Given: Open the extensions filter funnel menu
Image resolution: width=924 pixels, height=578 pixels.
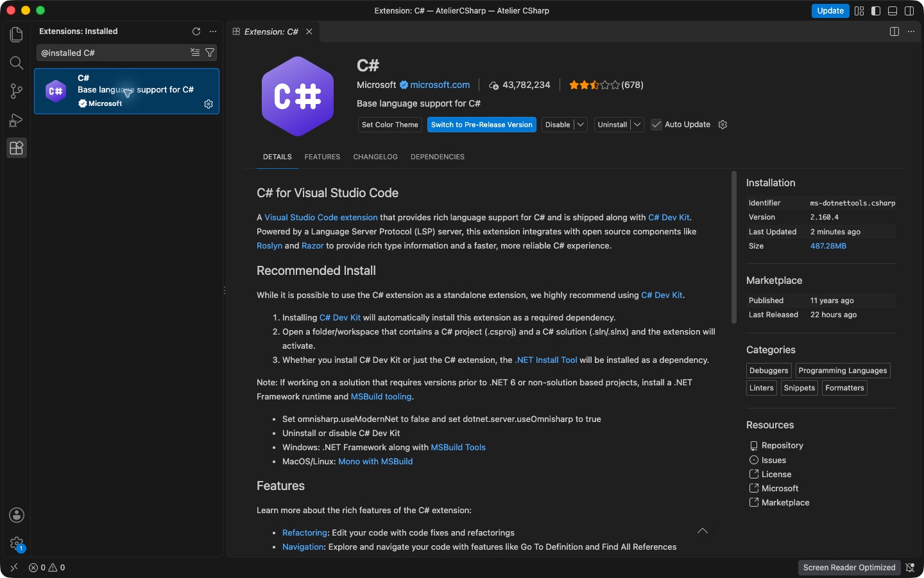Looking at the screenshot, I should pyautogui.click(x=210, y=53).
